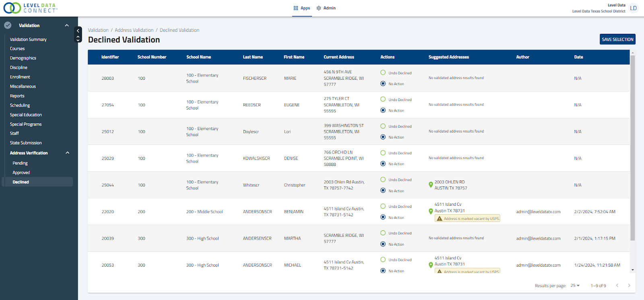Switch to the Admin tab
This screenshot has width=644, height=300.
click(x=326, y=8)
